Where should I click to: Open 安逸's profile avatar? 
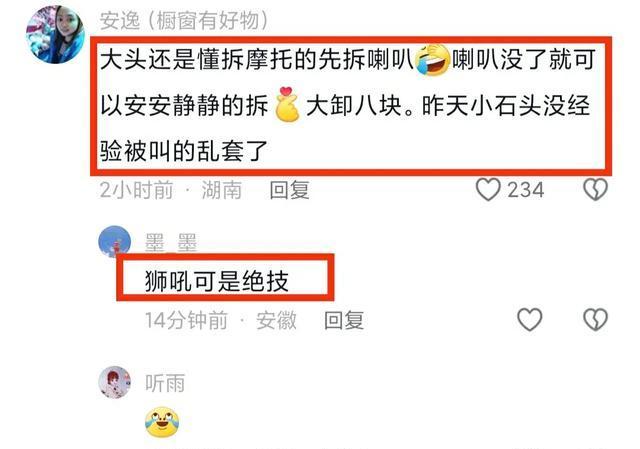click(x=56, y=35)
